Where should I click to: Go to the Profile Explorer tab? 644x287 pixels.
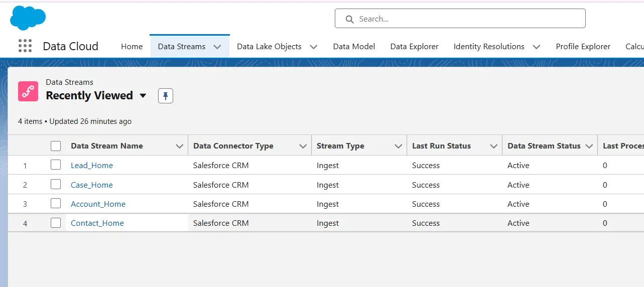pyautogui.click(x=583, y=47)
